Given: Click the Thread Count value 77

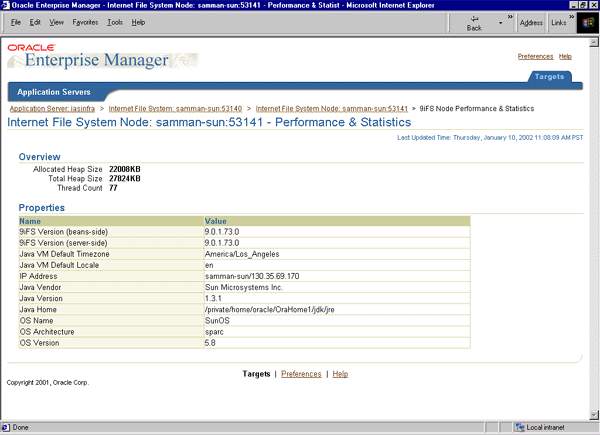Looking at the screenshot, I should point(113,188).
